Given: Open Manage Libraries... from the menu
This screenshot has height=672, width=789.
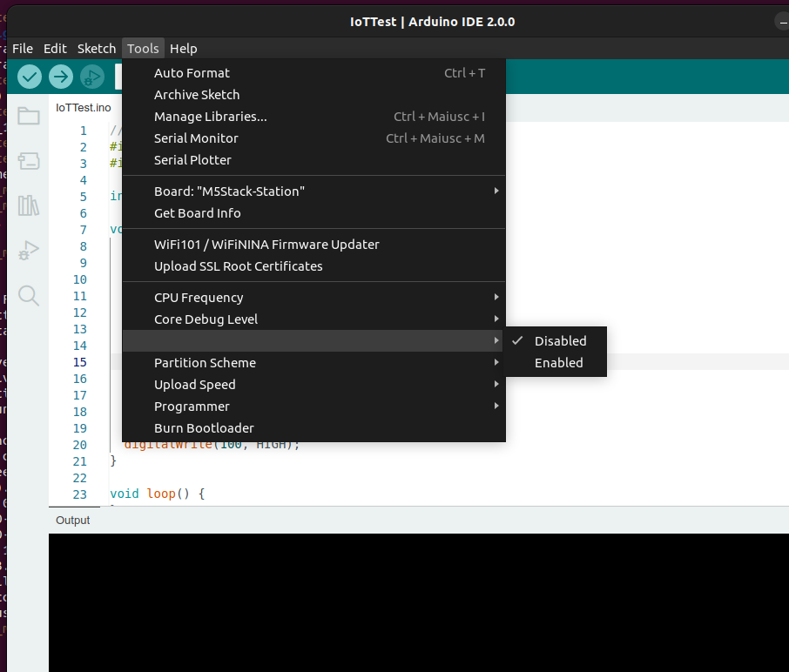Looking at the screenshot, I should pos(314,117).
